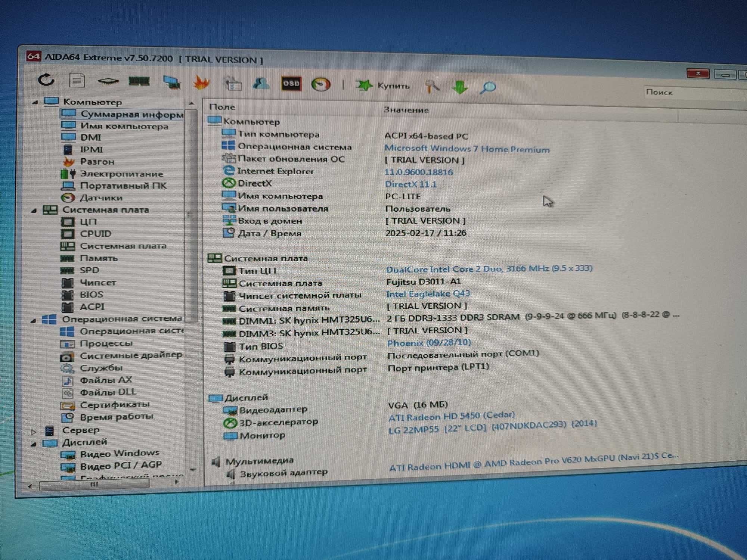Viewport: 747px width, 560px height.
Task: Open the Phoenix (09/28/10) BIOS link
Action: [429, 343]
